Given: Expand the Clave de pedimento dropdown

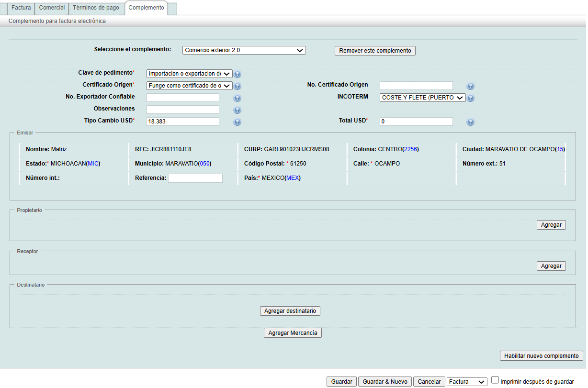Looking at the screenshot, I should pos(189,74).
